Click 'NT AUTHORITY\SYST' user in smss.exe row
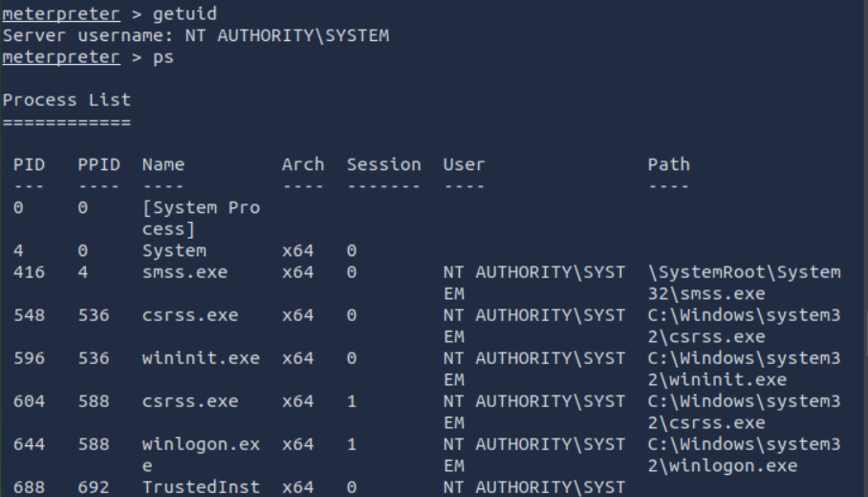 tap(534, 272)
